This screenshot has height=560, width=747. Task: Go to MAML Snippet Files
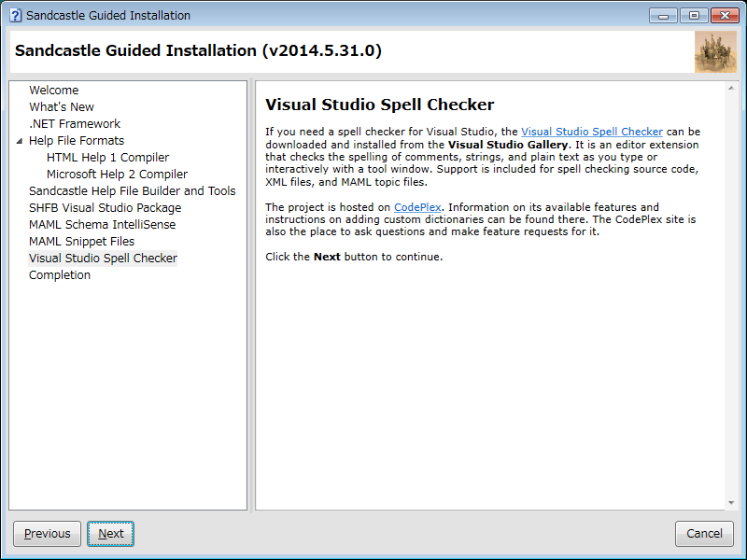pyautogui.click(x=82, y=242)
